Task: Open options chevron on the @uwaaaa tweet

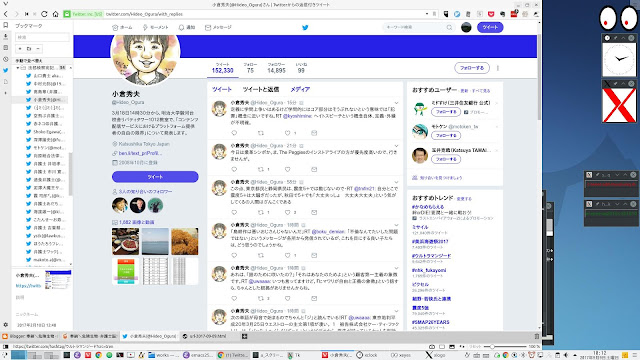Action: 396,268
